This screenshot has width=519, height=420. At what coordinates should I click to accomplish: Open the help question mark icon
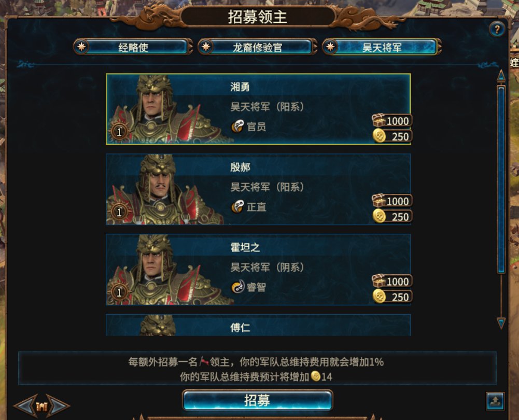[x=497, y=30]
